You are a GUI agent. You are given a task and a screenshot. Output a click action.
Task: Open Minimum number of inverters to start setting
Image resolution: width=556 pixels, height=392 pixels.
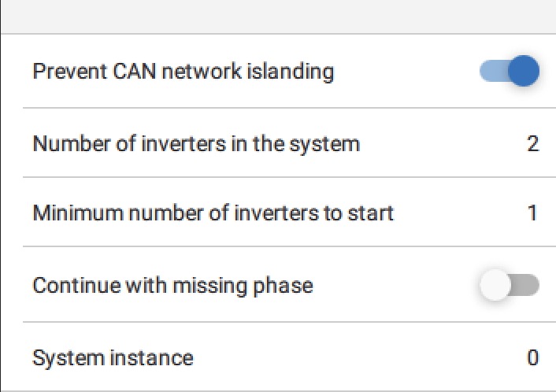[213, 213]
